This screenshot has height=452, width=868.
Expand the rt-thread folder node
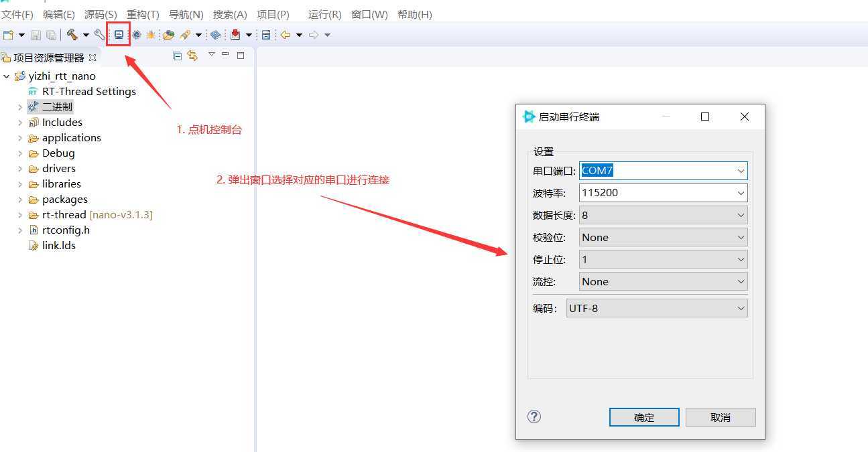coord(20,215)
